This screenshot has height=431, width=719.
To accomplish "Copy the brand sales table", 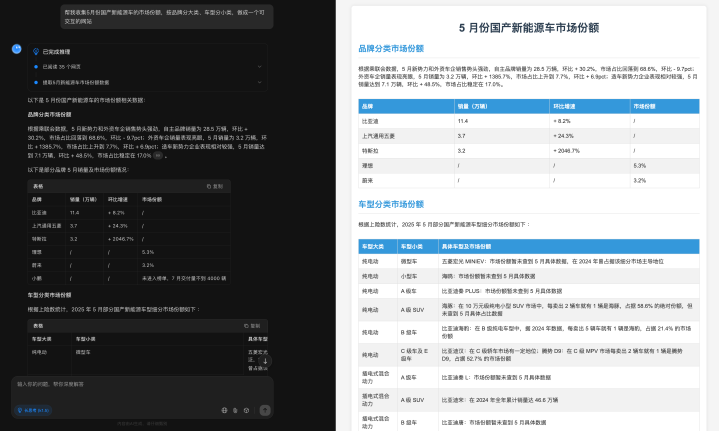I will [215, 186].
